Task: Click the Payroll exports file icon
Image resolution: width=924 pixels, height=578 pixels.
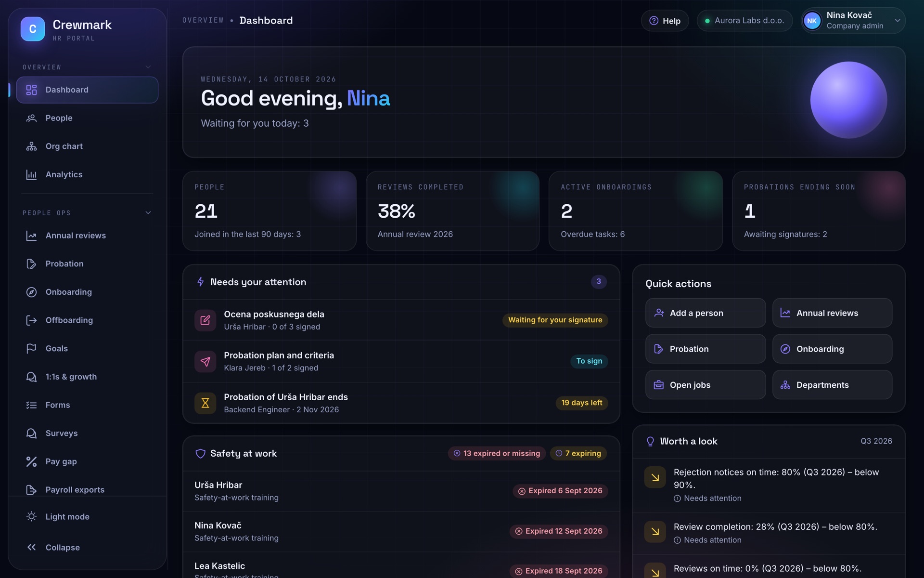Action: (x=31, y=490)
